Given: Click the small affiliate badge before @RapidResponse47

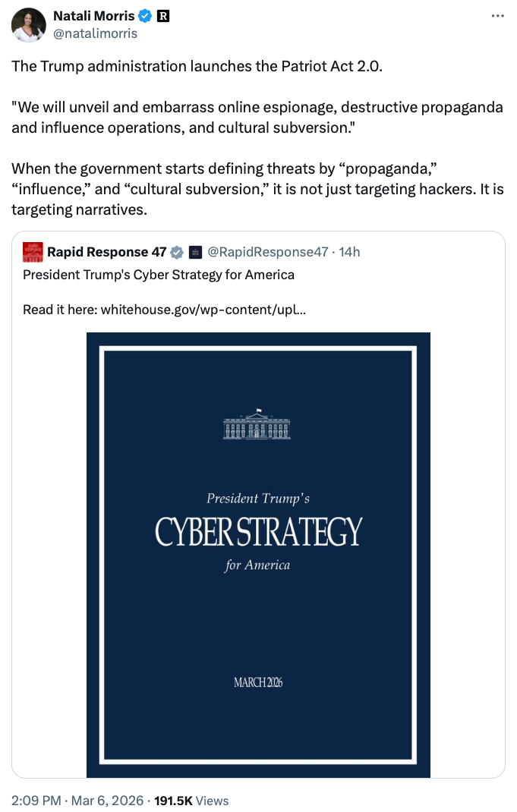Looking at the screenshot, I should [x=195, y=252].
